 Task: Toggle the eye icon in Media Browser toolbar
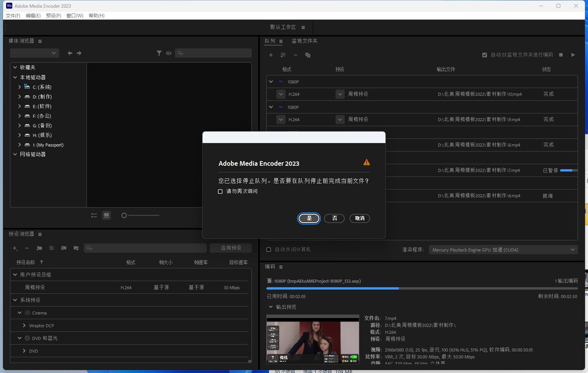pos(169,53)
